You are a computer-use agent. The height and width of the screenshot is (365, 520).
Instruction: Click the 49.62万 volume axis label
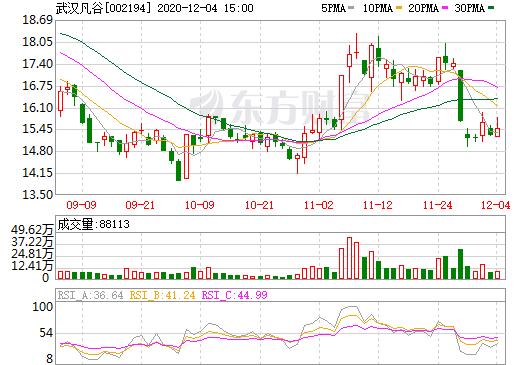32,230
